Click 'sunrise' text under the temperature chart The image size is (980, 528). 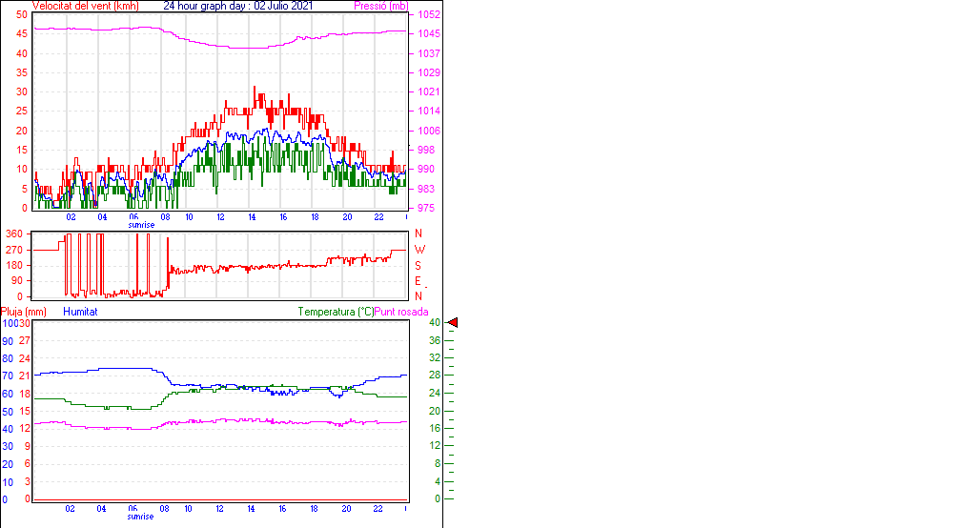pyautogui.click(x=142, y=516)
